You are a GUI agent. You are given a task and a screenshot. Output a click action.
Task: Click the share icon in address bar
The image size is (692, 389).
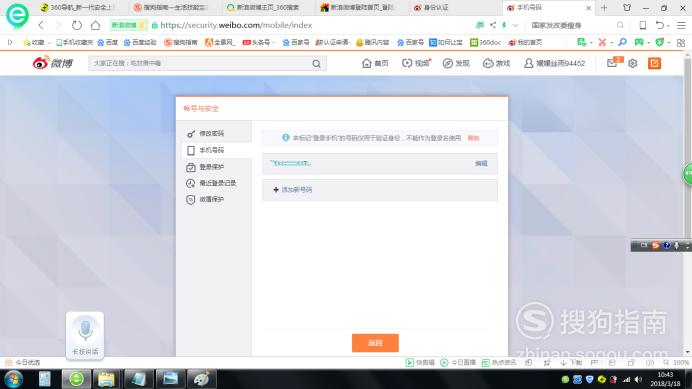493,25
